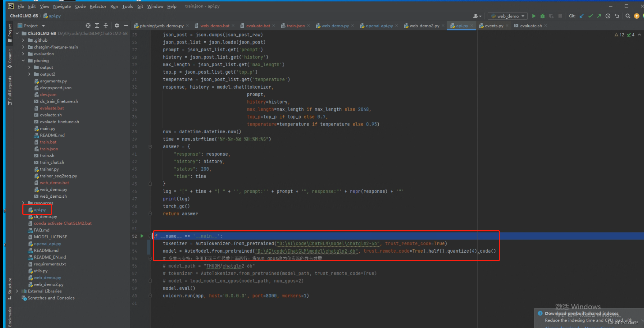Select cli_demo.py in the project tree
Viewport: 644px width, 328px height.
coord(45,217)
